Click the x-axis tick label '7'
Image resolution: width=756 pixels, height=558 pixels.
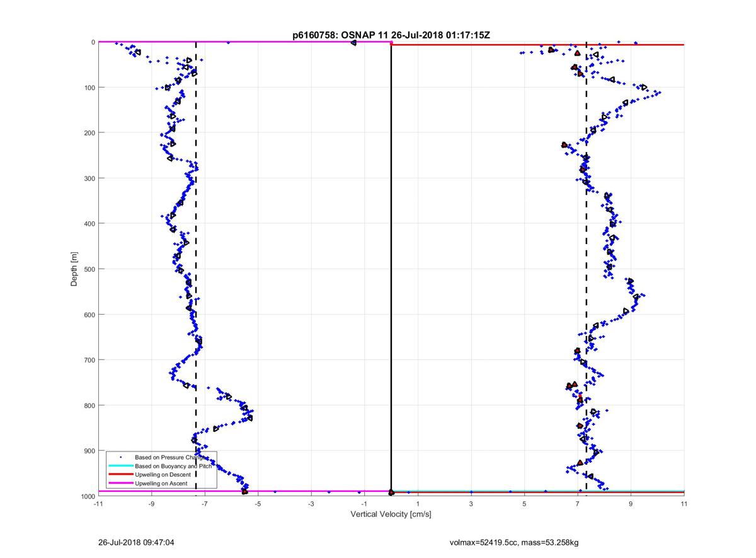[578, 504]
